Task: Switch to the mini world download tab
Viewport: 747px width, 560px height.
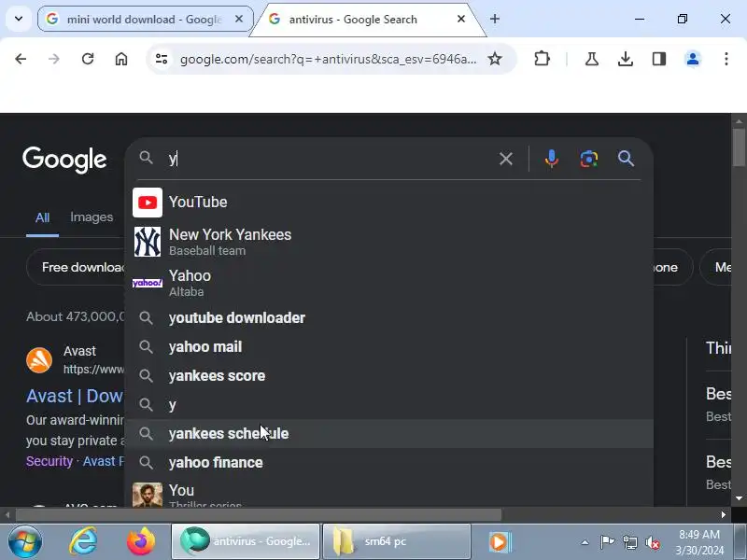Action: point(145,19)
